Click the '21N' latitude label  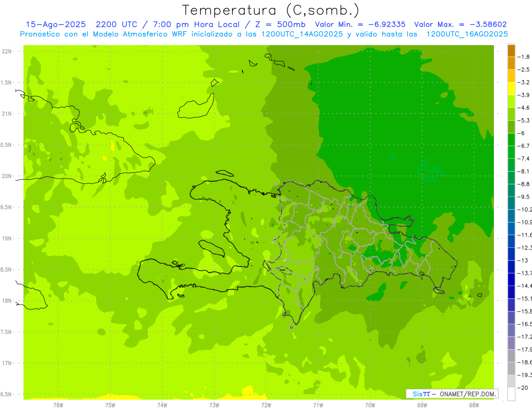coord(7,114)
